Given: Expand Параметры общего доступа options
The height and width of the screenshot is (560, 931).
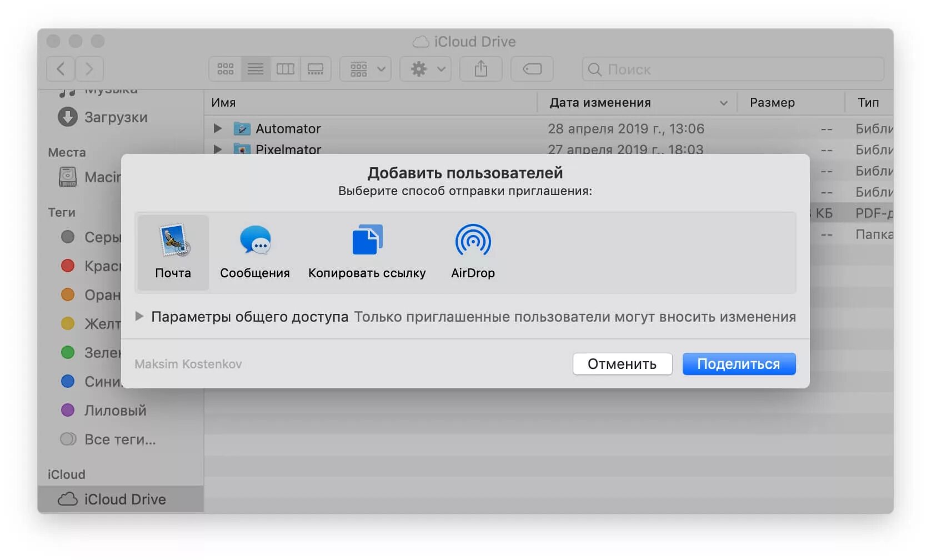Looking at the screenshot, I should [x=139, y=316].
